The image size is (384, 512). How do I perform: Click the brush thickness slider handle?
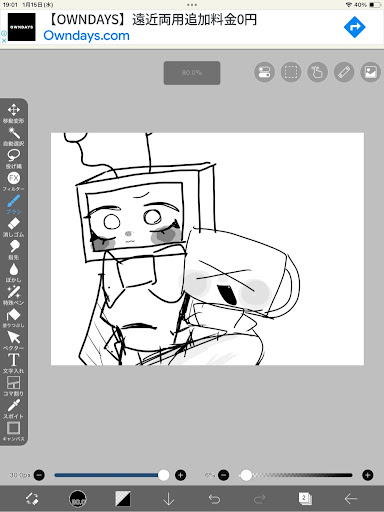[x=163, y=475]
